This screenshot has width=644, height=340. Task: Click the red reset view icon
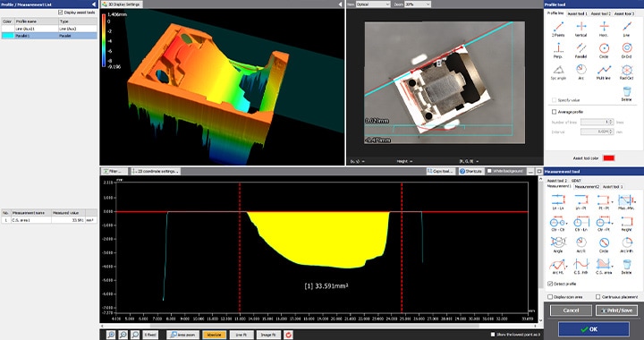click(288, 335)
